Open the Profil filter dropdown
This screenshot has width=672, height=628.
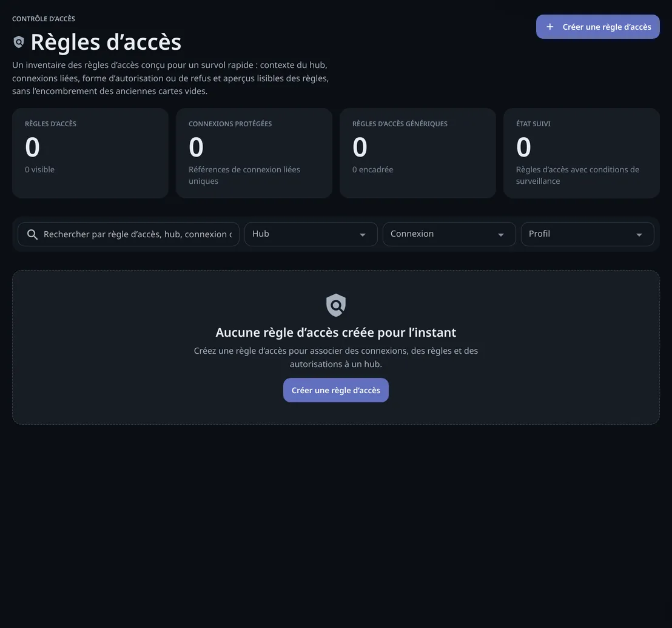tap(587, 234)
